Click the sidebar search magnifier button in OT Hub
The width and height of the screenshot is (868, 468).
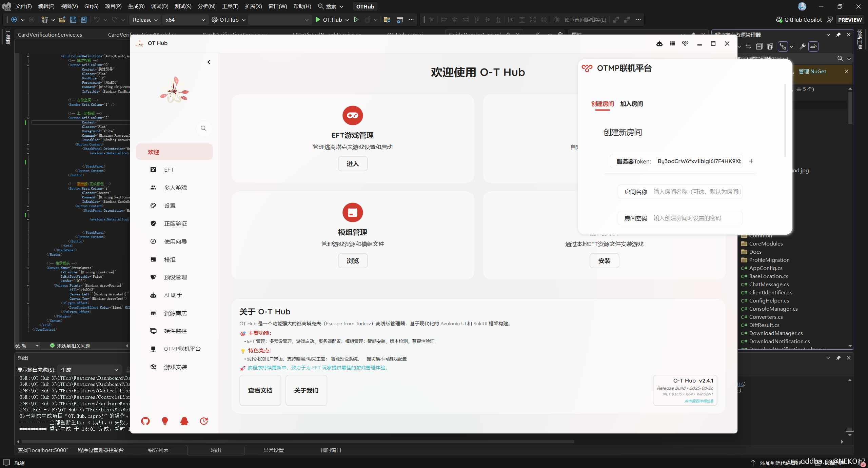[x=203, y=129]
